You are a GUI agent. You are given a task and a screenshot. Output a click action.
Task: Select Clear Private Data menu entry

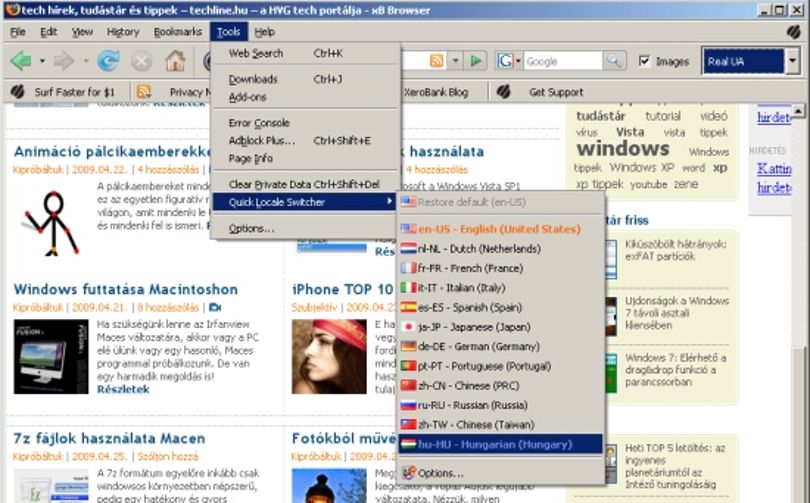305,184
